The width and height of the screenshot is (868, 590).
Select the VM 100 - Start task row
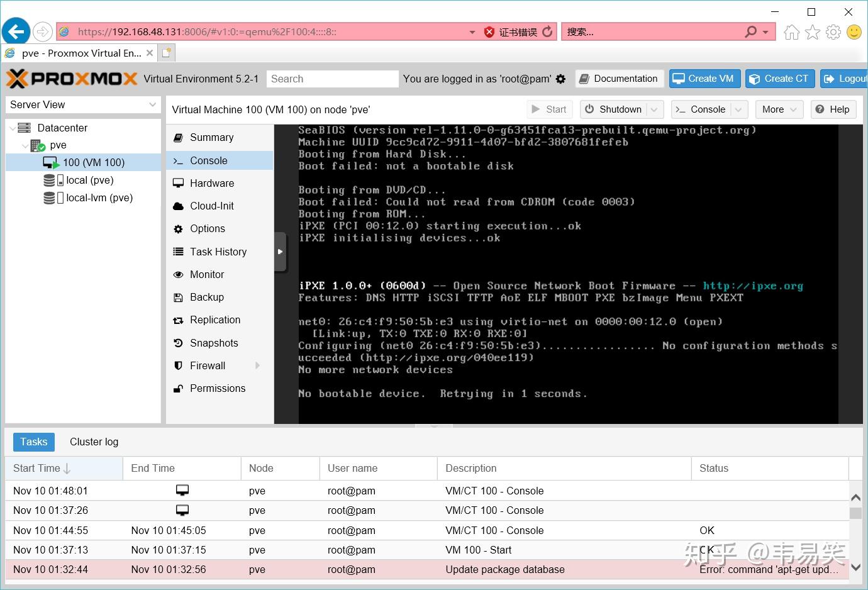click(427, 550)
